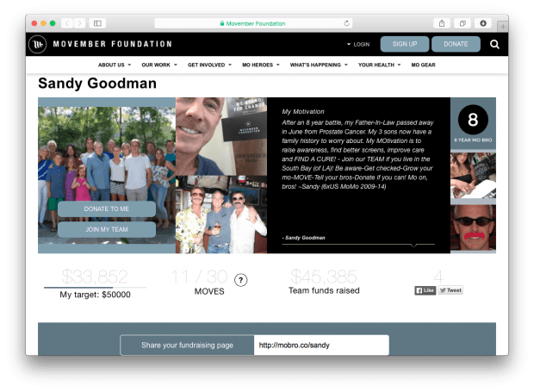Click the Safari share icon
Image resolution: width=534 pixels, height=392 pixels.
tap(442, 23)
